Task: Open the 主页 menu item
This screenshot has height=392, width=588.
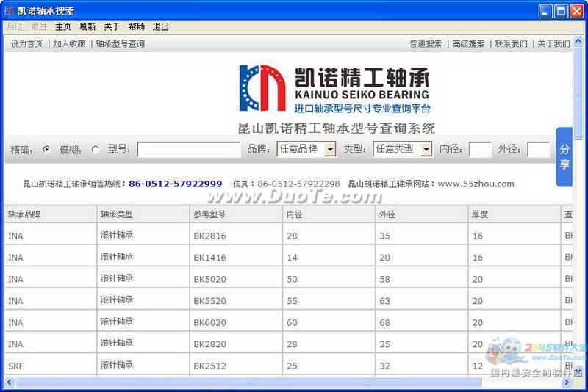Action: 63,27
